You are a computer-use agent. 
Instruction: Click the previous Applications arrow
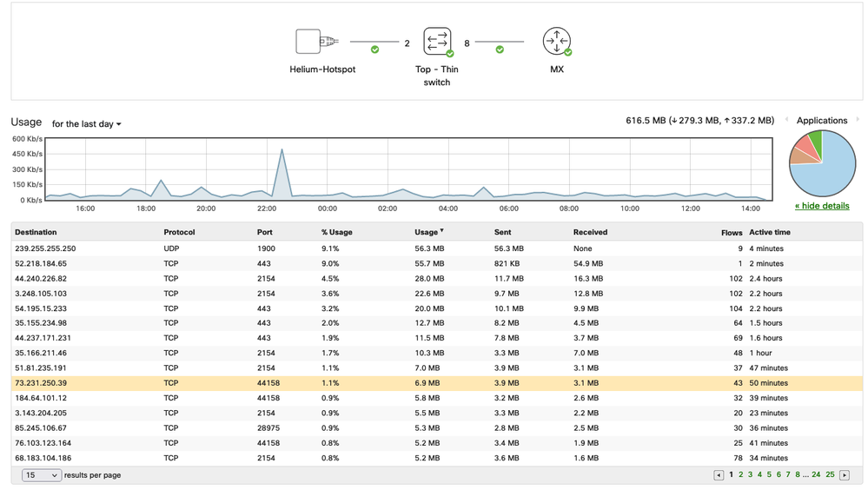[786, 120]
